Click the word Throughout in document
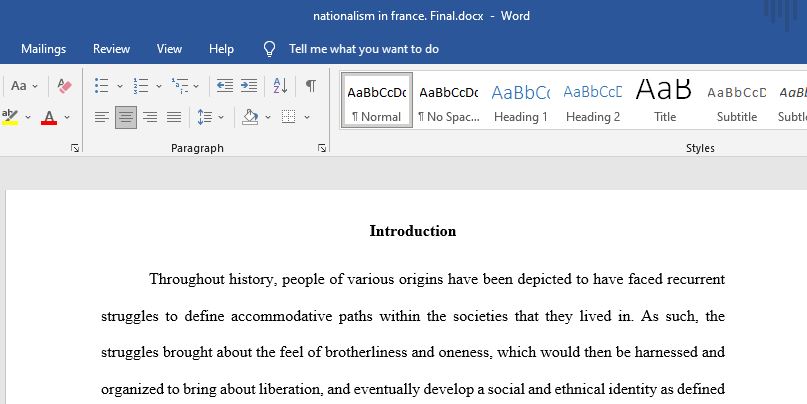Viewport: 807px width, 404px height. tap(187, 279)
